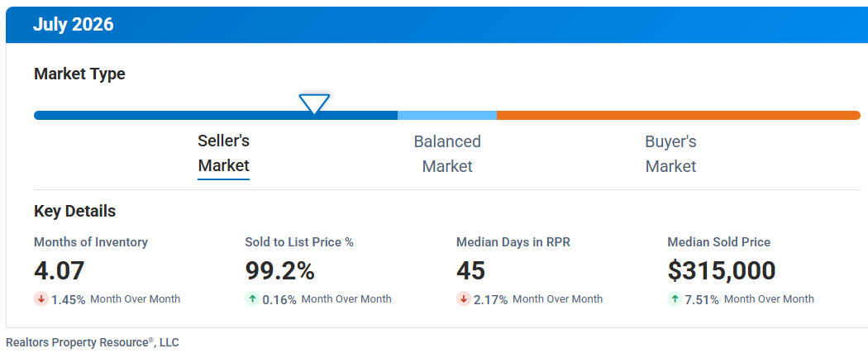Click the green up arrow under Median Sold Price
Screen dimensions: 868x353
coord(675,299)
